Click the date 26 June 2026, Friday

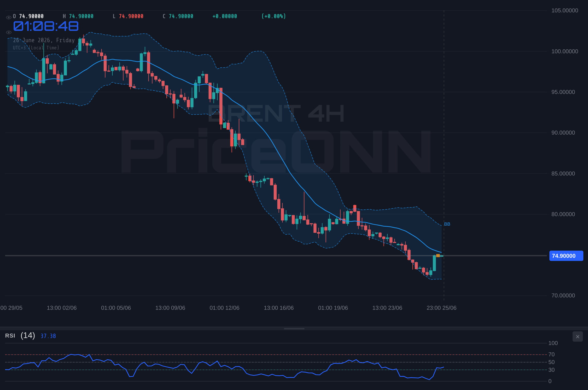click(x=44, y=40)
